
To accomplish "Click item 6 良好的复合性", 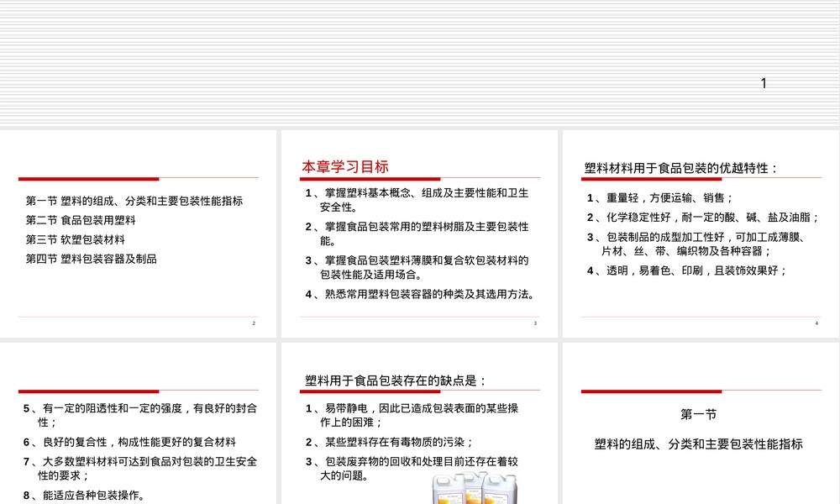I will [129, 442].
